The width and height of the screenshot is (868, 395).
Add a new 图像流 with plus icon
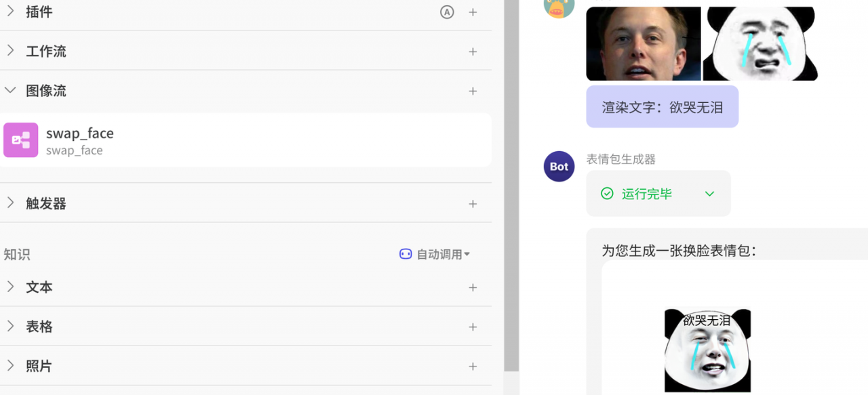[x=473, y=91]
